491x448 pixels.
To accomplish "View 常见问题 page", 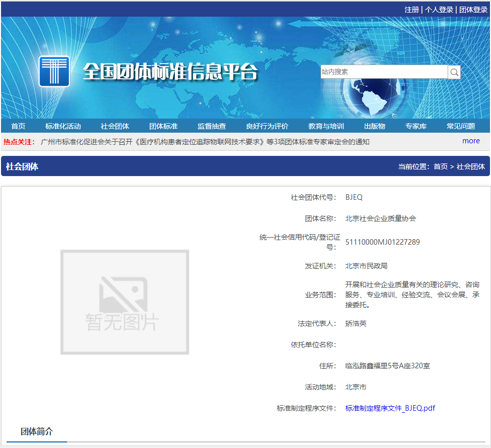I will coord(461,126).
